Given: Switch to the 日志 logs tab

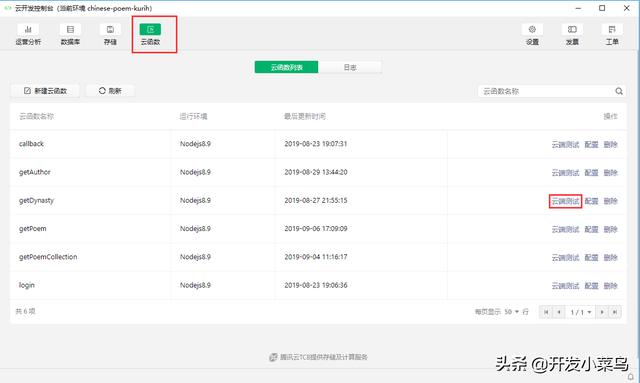Looking at the screenshot, I should (350, 67).
